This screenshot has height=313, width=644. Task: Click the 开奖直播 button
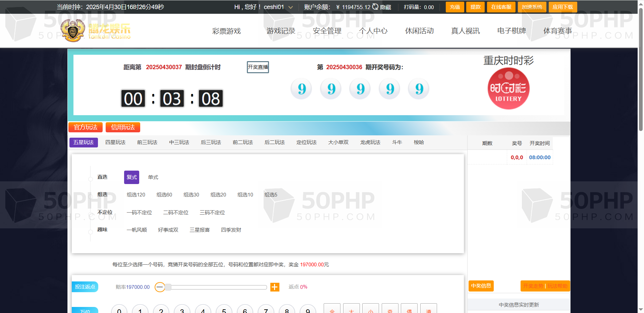pyautogui.click(x=258, y=67)
